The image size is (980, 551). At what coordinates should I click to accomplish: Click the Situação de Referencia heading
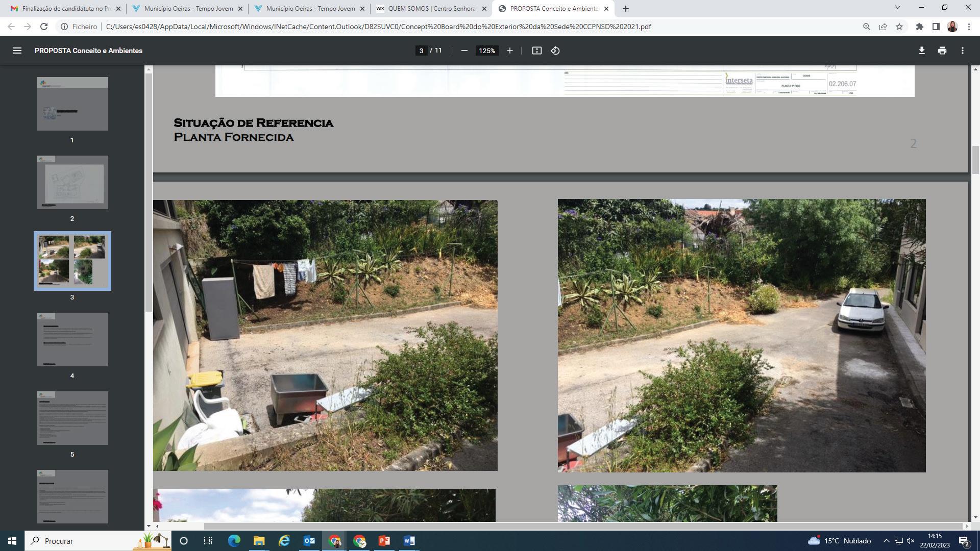point(254,123)
